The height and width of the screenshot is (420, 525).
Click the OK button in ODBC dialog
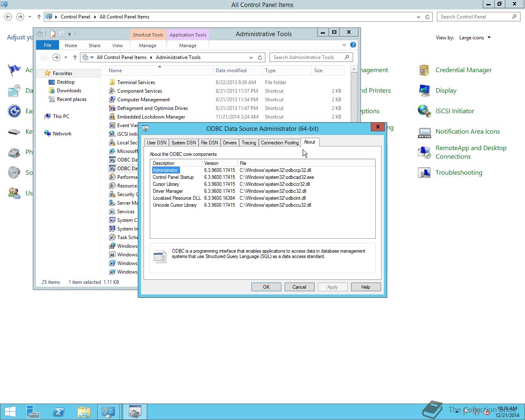click(266, 287)
